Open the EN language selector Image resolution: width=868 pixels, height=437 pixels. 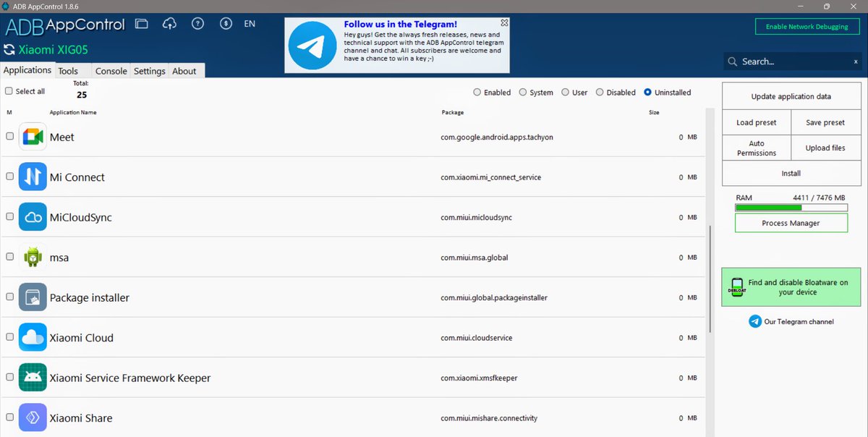[x=250, y=24]
